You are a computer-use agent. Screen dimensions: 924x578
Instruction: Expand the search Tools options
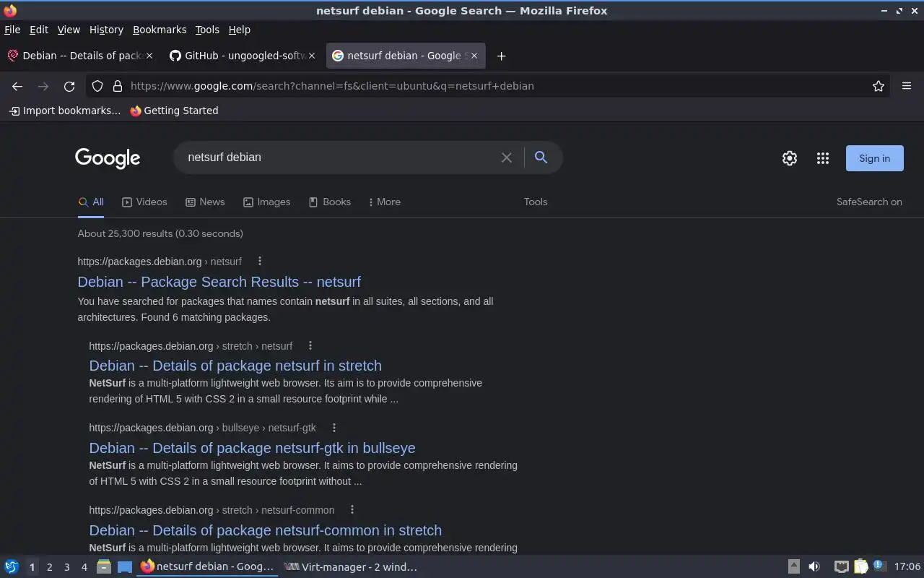click(536, 202)
